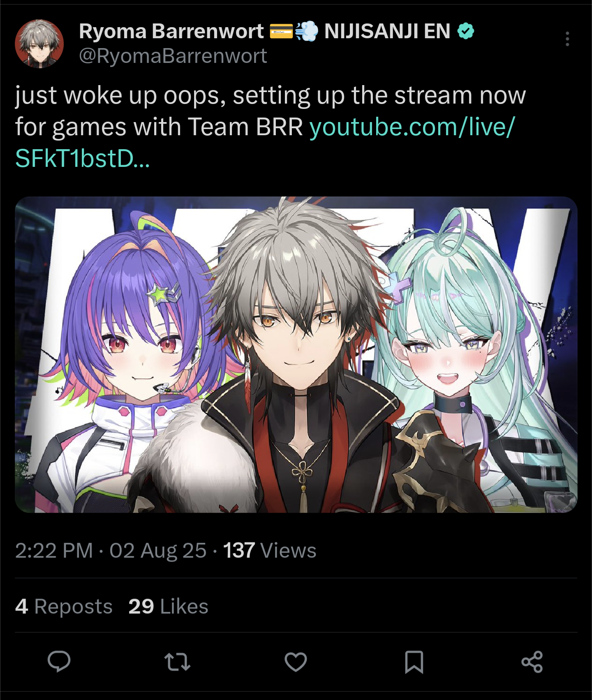Image resolution: width=592 pixels, height=700 pixels.
Task: Tap the repost arrows icon
Action: pyautogui.click(x=177, y=662)
